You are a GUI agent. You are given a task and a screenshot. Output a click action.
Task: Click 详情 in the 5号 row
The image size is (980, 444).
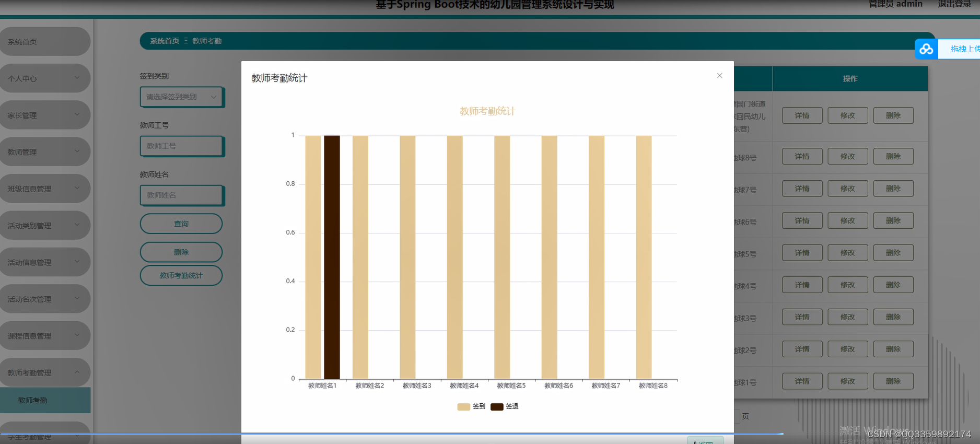802,253
